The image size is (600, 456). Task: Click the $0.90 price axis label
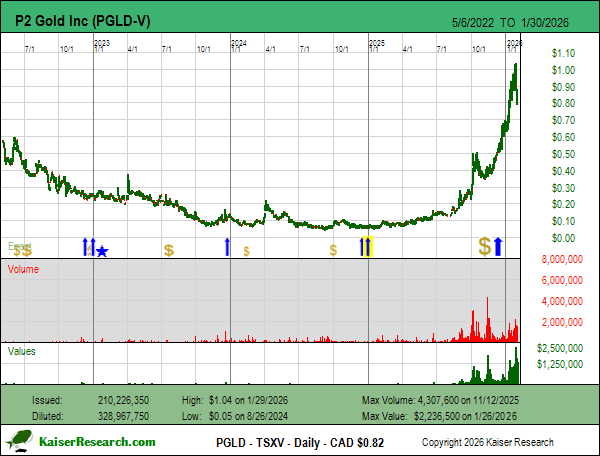(563, 87)
